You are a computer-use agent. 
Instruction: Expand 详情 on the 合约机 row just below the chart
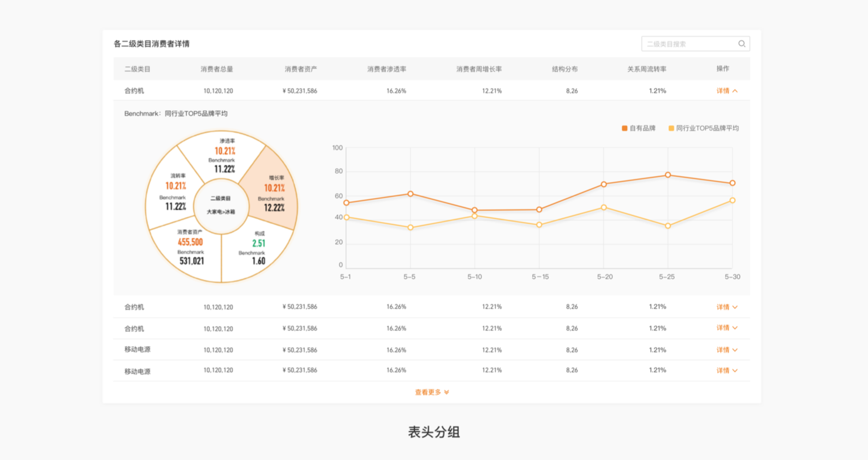pos(727,307)
